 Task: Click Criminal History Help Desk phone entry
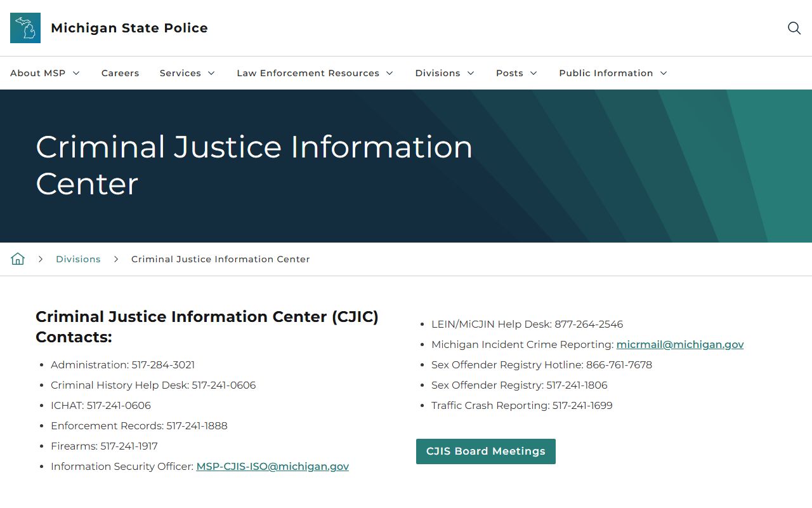click(154, 385)
